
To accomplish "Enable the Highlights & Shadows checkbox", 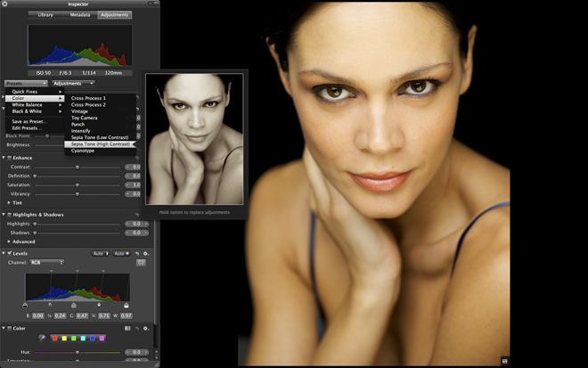I will coord(10,215).
